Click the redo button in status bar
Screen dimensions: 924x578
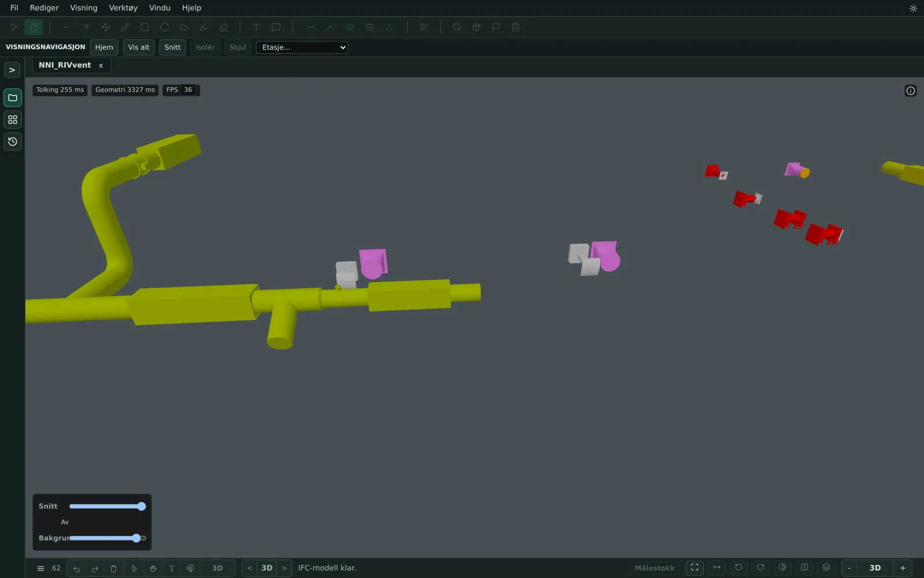95,568
